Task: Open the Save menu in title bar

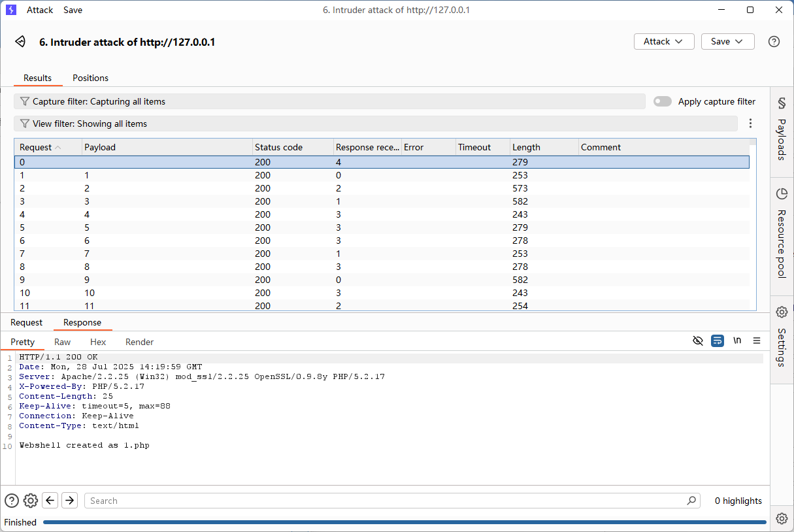Action: [x=73, y=10]
